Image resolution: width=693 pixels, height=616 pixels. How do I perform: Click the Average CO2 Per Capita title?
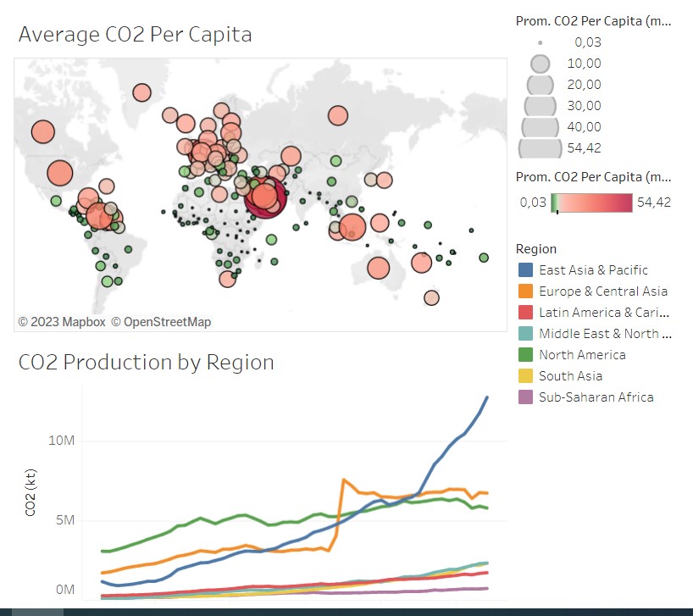point(136,35)
